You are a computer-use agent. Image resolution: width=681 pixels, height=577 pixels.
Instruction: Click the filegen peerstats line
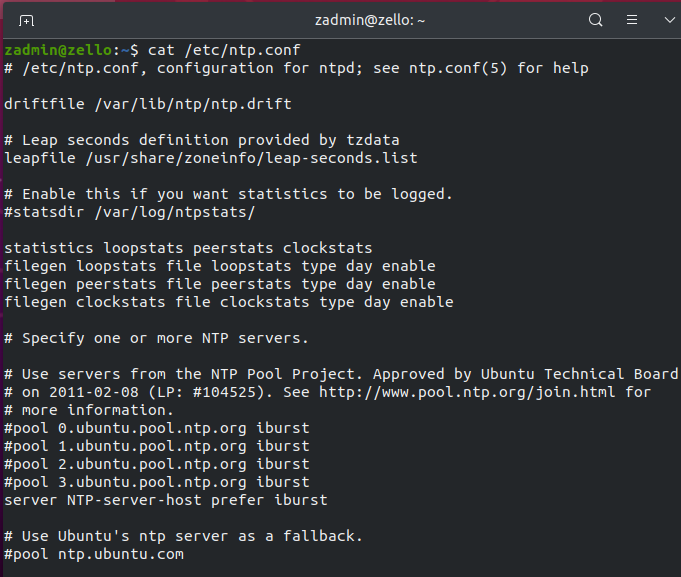tap(219, 284)
